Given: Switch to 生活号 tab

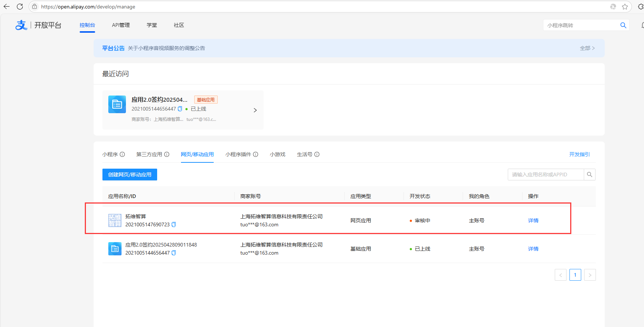Looking at the screenshot, I should pyautogui.click(x=305, y=154).
